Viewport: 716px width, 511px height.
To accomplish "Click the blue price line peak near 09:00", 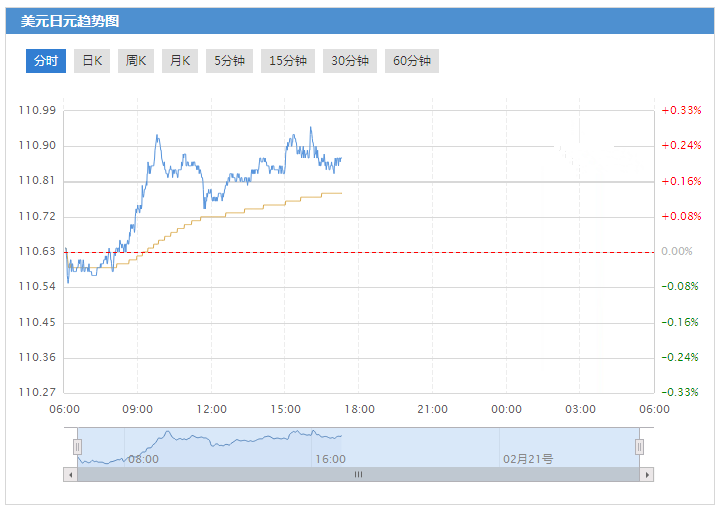I will tap(157, 135).
